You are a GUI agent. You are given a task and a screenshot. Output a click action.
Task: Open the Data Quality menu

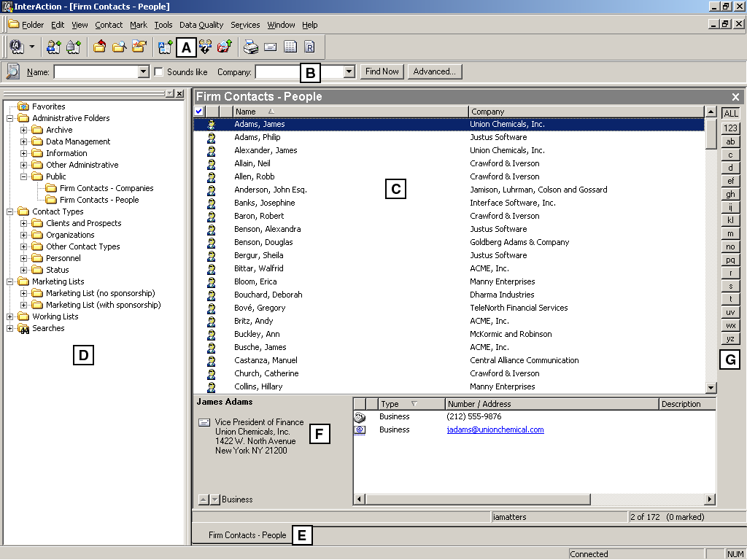(x=201, y=24)
